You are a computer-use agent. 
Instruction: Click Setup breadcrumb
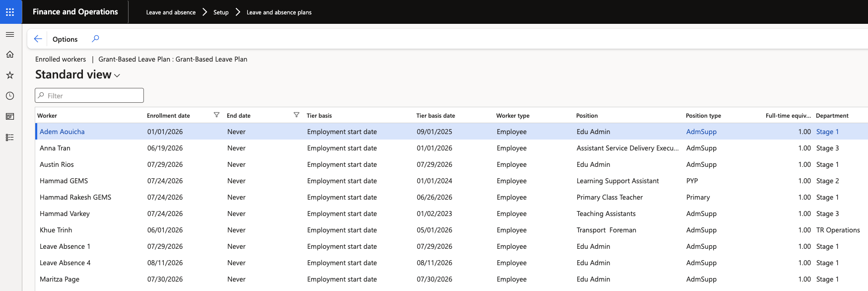pyautogui.click(x=221, y=12)
